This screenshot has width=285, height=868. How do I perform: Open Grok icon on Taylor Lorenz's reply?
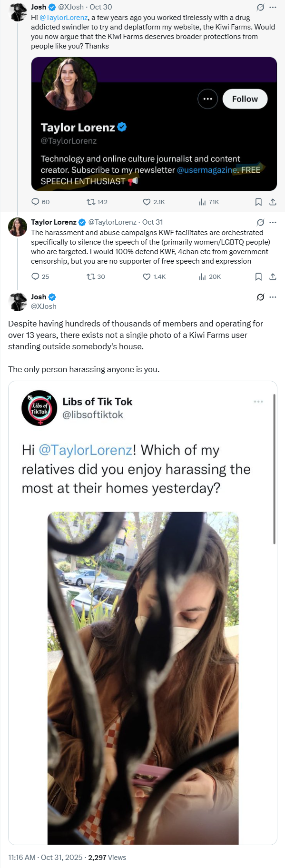(260, 222)
